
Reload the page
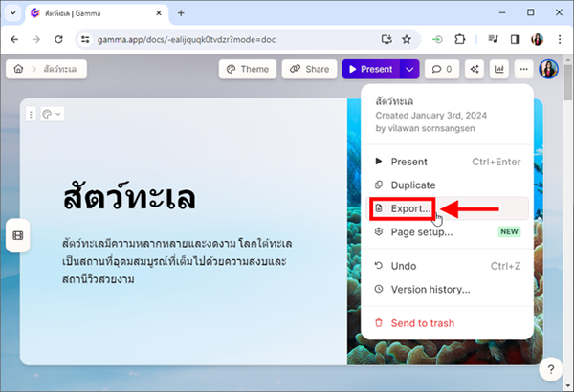click(x=58, y=39)
